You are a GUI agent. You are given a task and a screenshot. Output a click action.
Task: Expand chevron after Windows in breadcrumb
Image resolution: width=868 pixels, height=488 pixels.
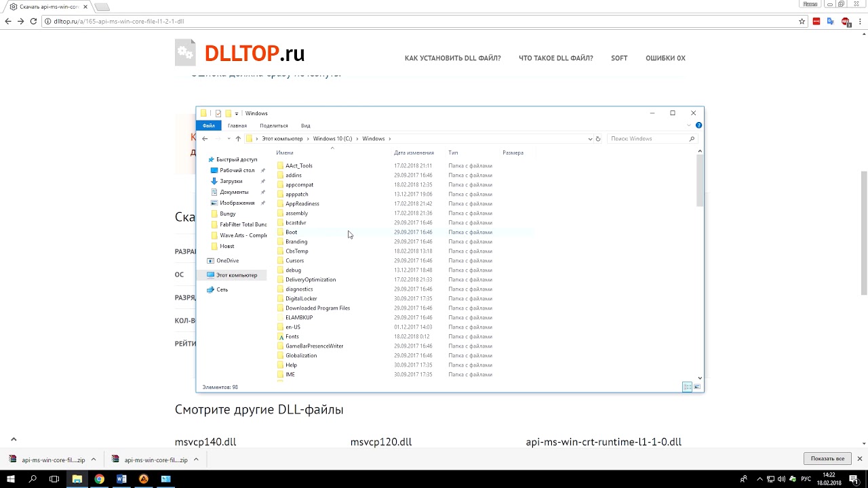click(389, 138)
